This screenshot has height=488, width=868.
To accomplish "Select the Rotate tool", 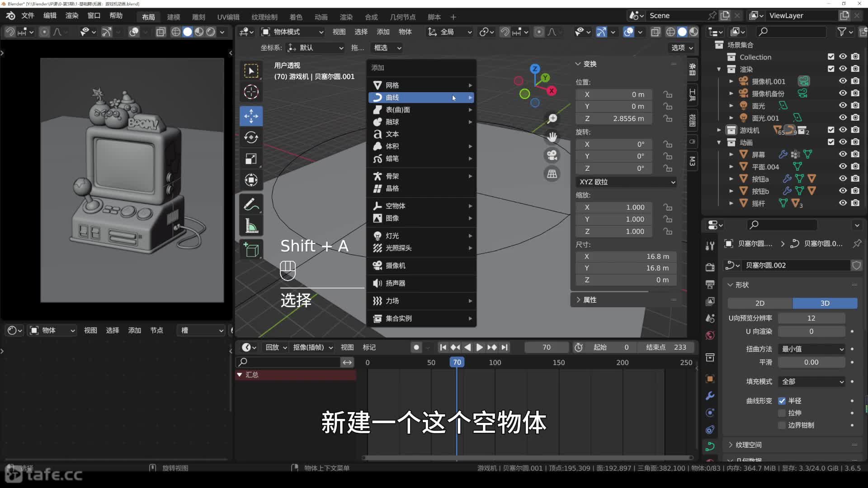I will tap(251, 137).
